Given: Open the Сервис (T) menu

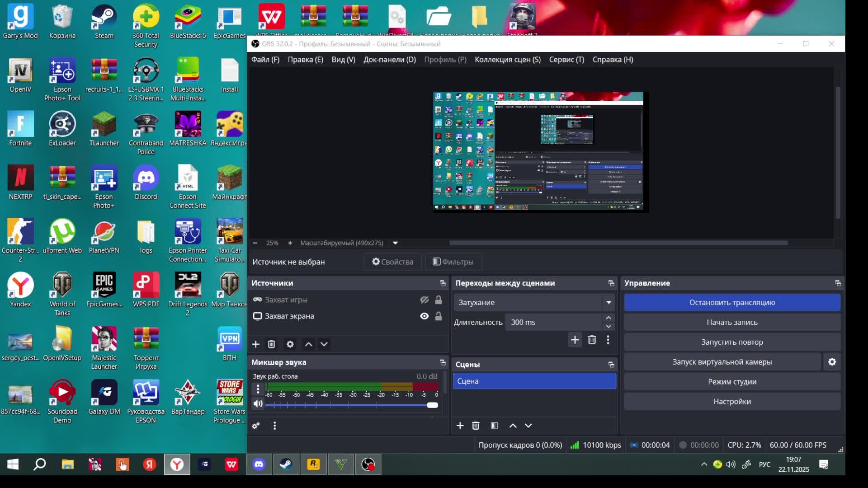Looking at the screenshot, I should pyautogui.click(x=566, y=60).
